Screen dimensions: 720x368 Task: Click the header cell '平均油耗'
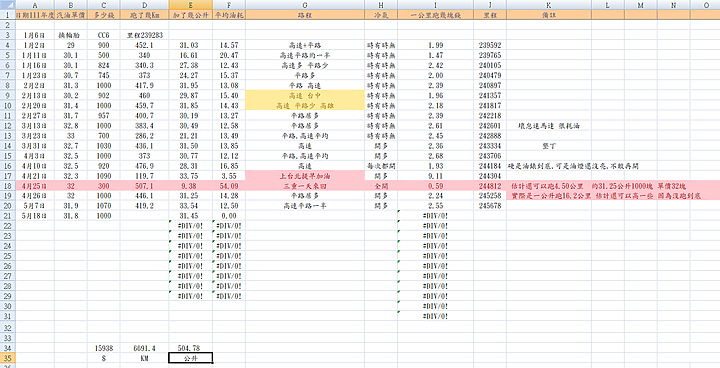point(229,15)
